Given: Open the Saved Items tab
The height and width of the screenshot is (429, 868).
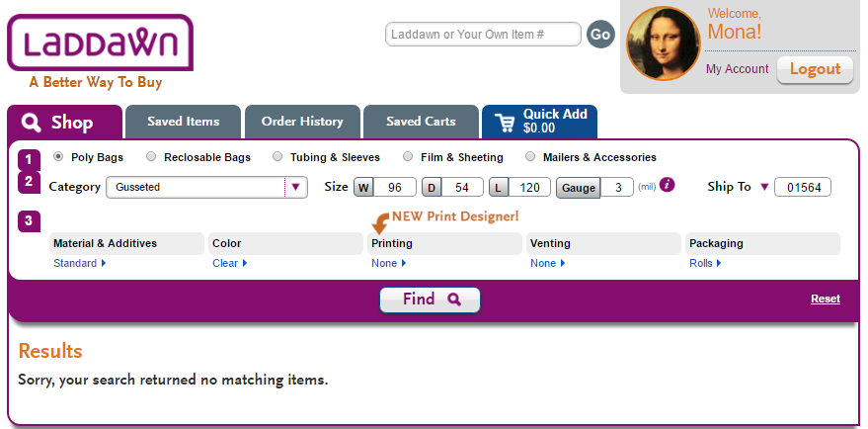Looking at the screenshot, I should (184, 122).
